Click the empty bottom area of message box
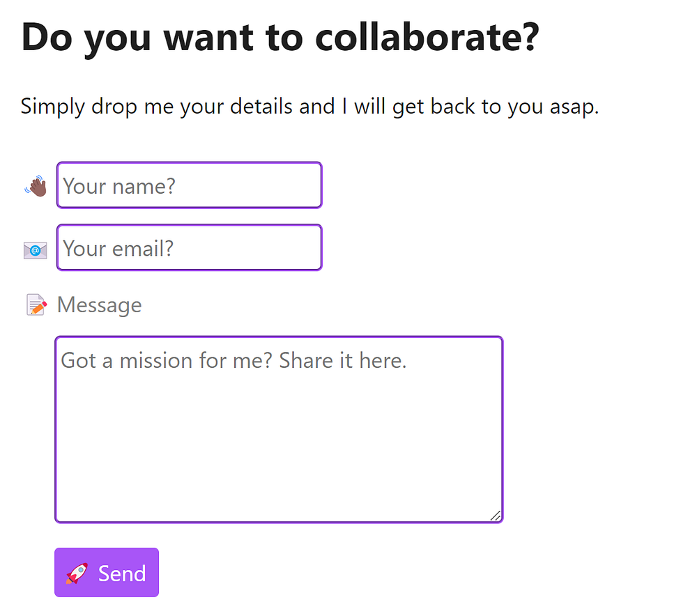697x616 pixels. point(279,488)
